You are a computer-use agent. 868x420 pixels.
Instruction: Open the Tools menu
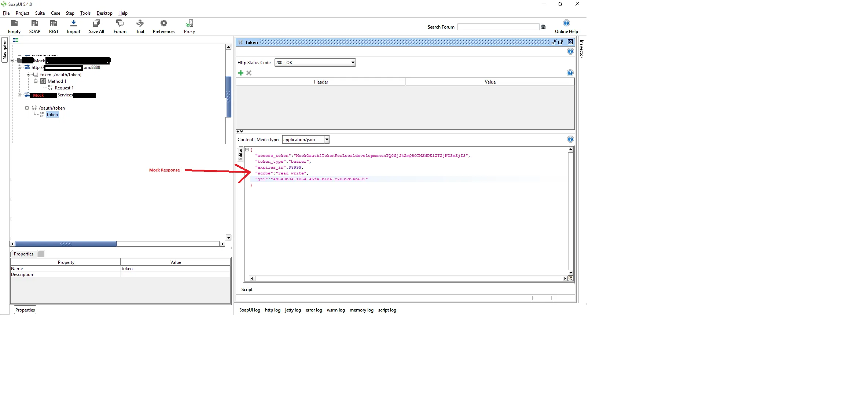click(x=85, y=13)
